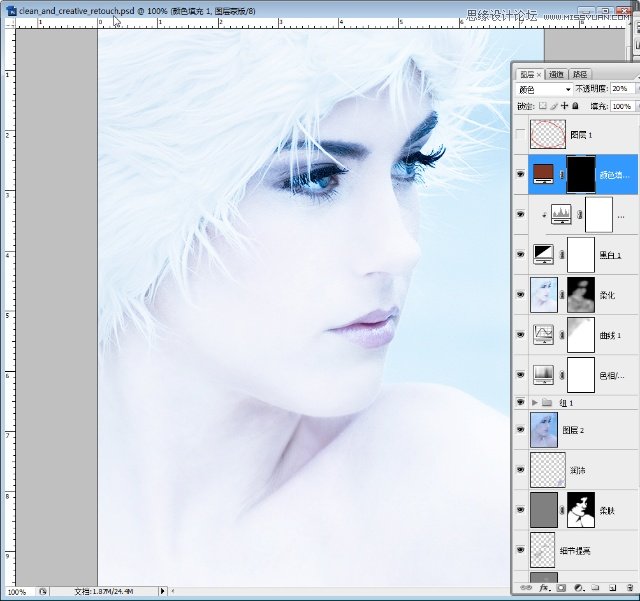Viewport: 640px width, 601px height.
Task: Click the ruler origin corner box
Action: pyautogui.click(x=10, y=23)
